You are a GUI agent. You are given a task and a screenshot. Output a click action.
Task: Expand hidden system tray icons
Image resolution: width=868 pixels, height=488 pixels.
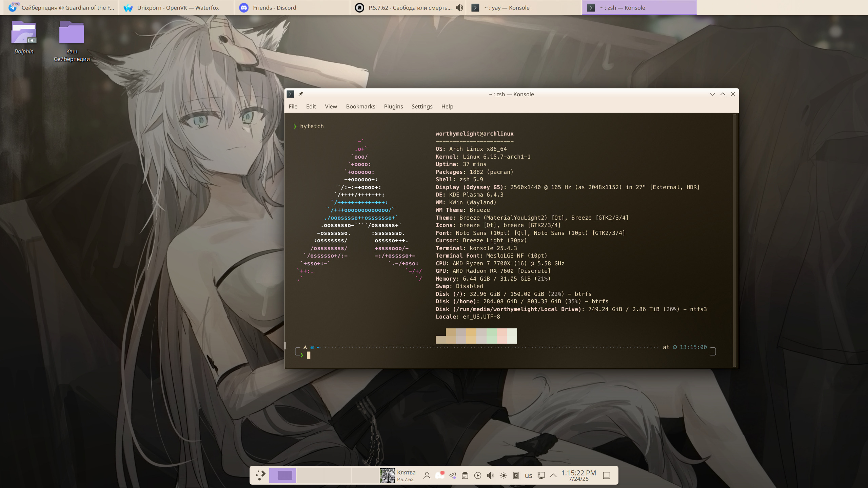[x=553, y=475]
